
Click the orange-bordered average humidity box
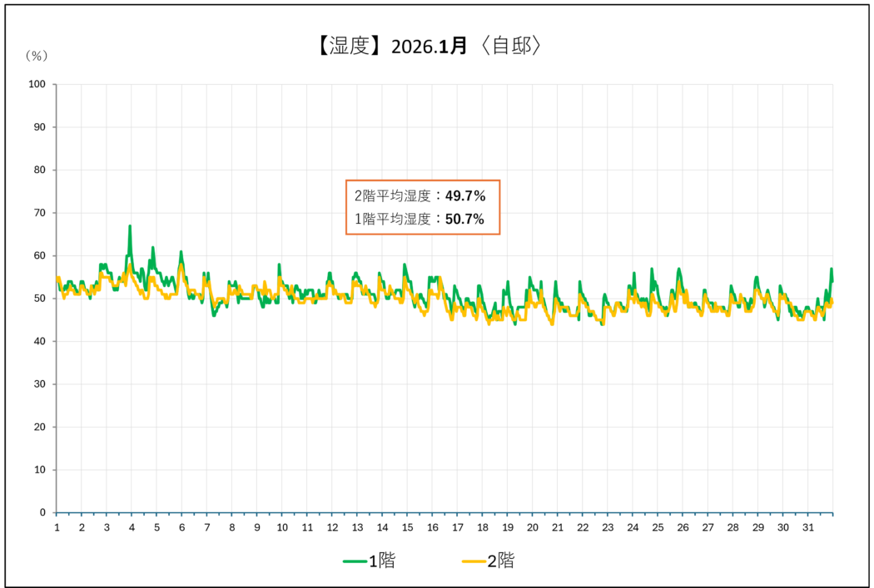pyautogui.click(x=423, y=207)
